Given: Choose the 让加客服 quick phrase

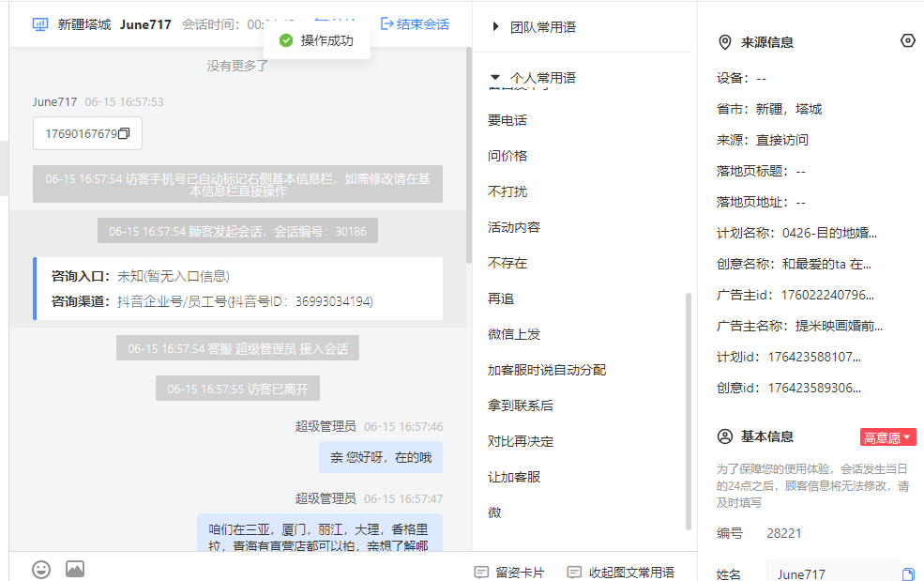Looking at the screenshot, I should pos(514,477).
